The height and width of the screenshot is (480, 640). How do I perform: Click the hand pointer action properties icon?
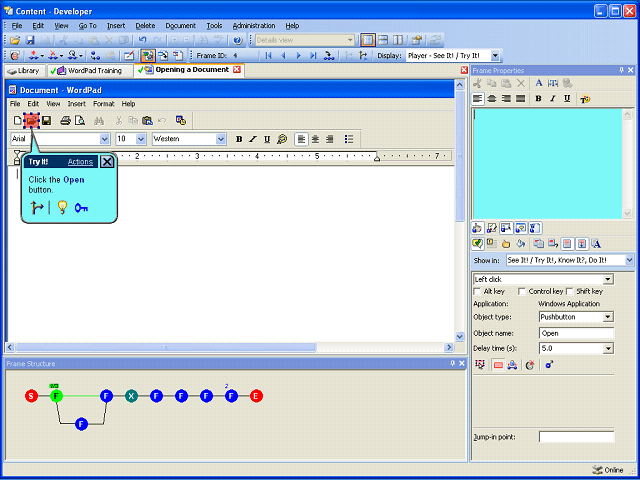[477, 228]
